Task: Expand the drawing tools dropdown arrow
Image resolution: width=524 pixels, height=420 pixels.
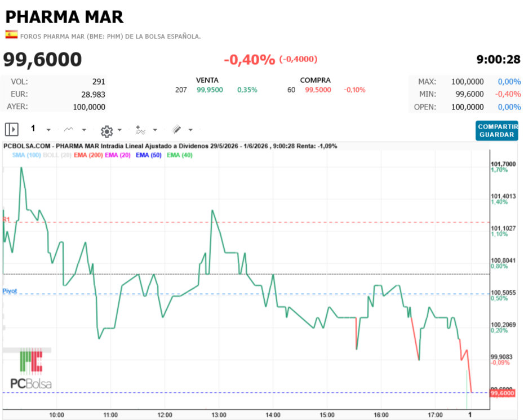Action: click(x=190, y=130)
